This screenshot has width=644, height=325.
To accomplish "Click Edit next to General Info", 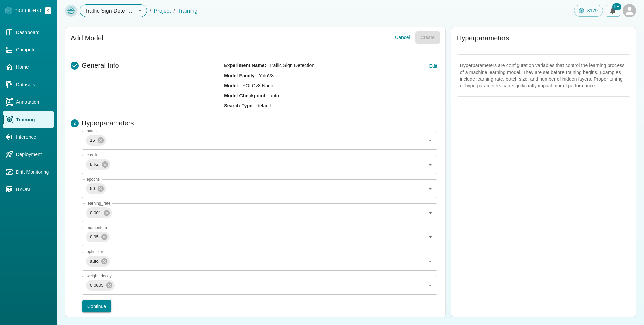I will click(433, 66).
